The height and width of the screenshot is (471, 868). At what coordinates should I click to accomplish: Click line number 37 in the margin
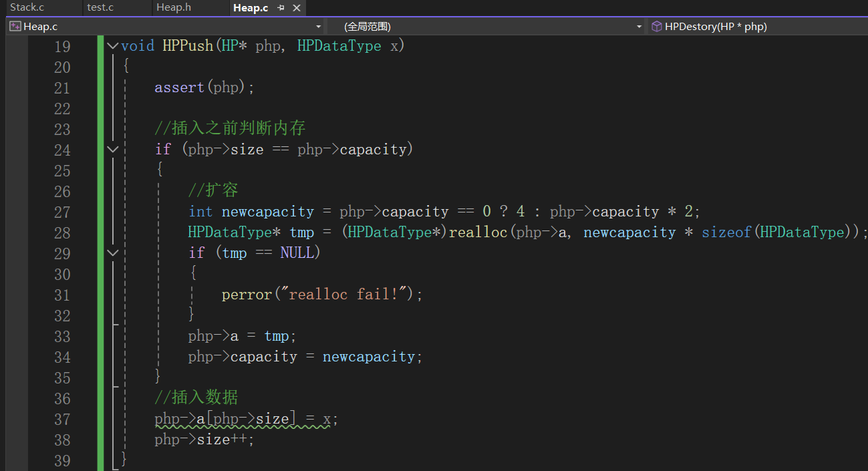pos(62,420)
